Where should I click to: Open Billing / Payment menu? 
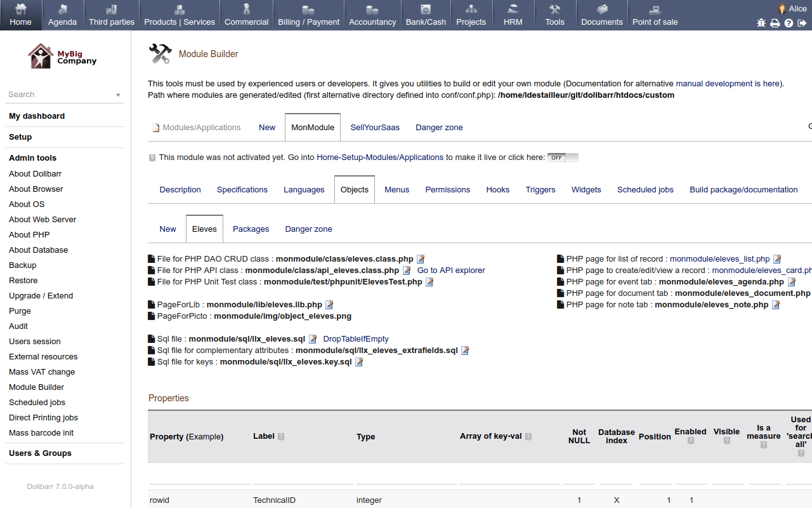[309, 15]
